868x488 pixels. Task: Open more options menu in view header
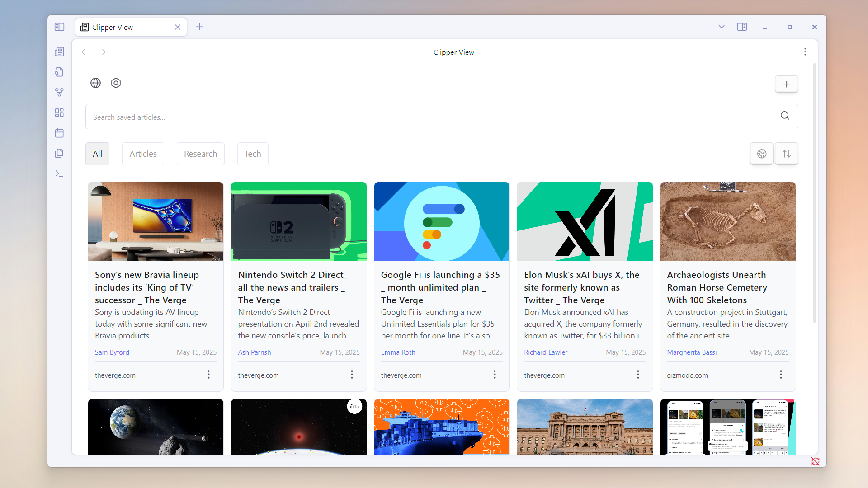tap(805, 52)
